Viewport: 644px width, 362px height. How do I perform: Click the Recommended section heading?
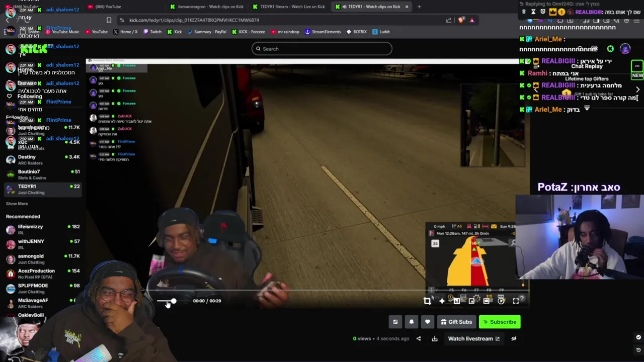[23, 217]
